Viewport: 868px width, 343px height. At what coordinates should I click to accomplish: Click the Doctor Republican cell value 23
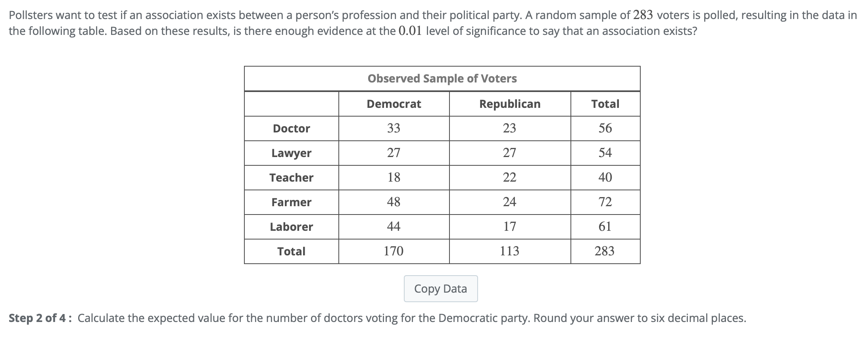pos(510,128)
